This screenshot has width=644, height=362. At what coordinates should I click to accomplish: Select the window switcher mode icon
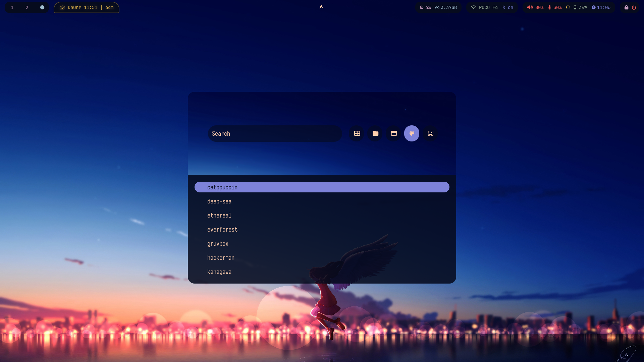[x=394, y=133]
